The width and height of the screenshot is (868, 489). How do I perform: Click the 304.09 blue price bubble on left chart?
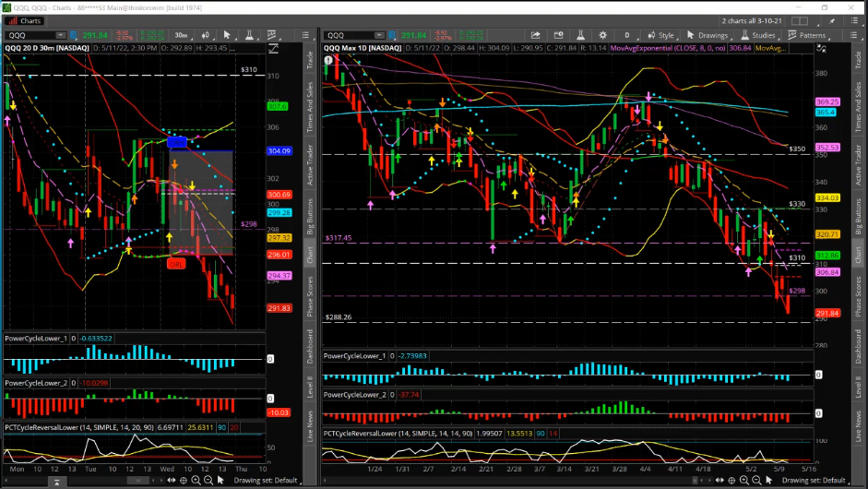click(279, 151)
